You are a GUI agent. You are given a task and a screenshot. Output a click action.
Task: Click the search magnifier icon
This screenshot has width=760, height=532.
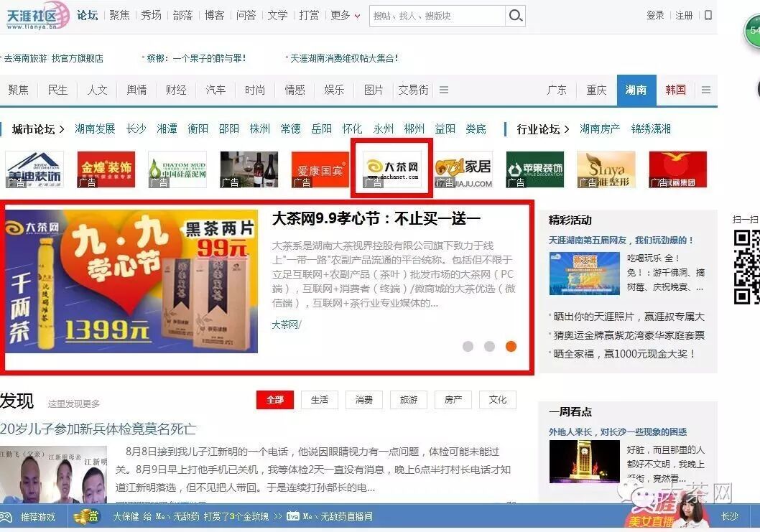click(515, 16)
